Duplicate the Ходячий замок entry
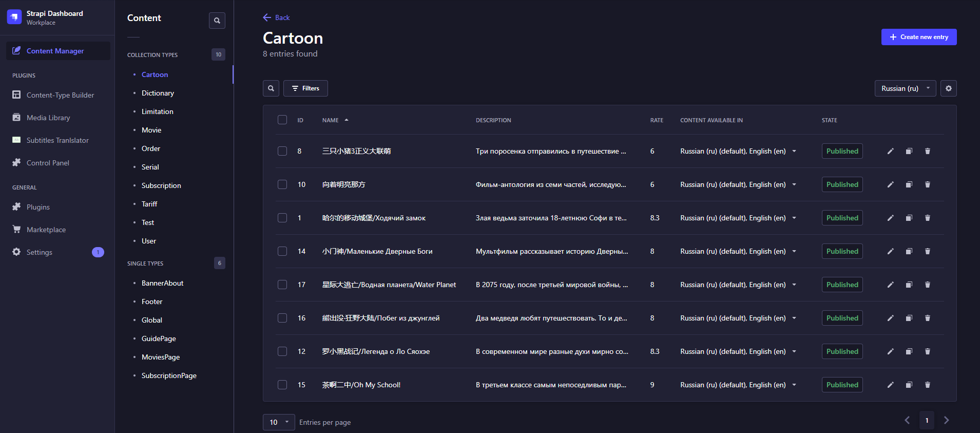 909,218
